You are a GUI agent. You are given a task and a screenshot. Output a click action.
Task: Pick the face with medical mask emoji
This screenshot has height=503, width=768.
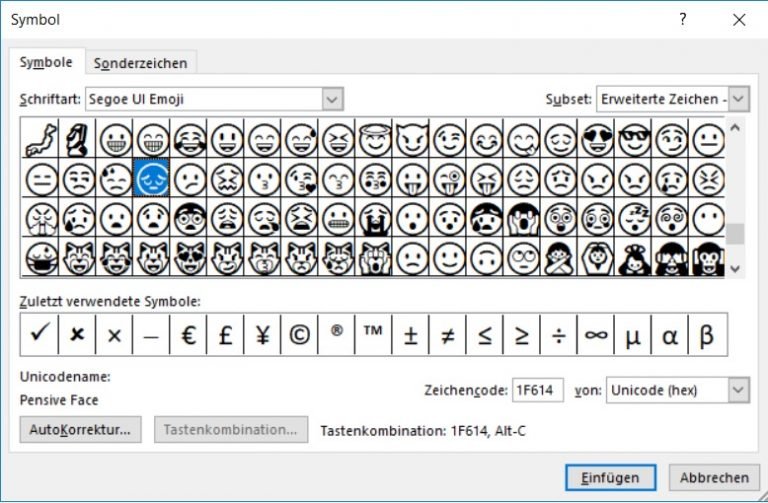coord(41,257)
